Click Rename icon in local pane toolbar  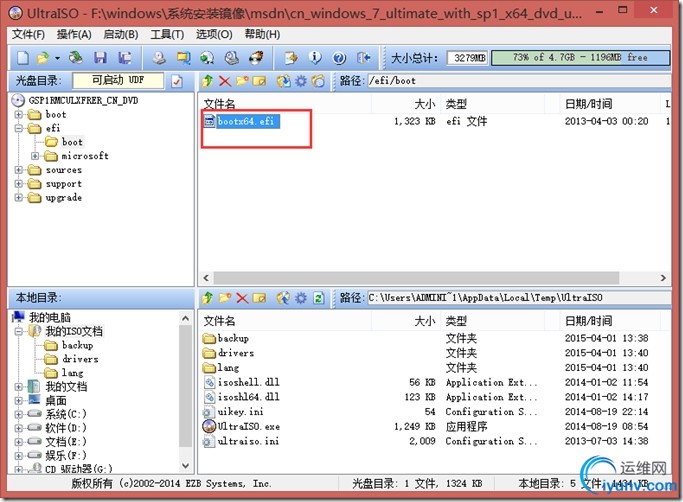coord(259,298)
